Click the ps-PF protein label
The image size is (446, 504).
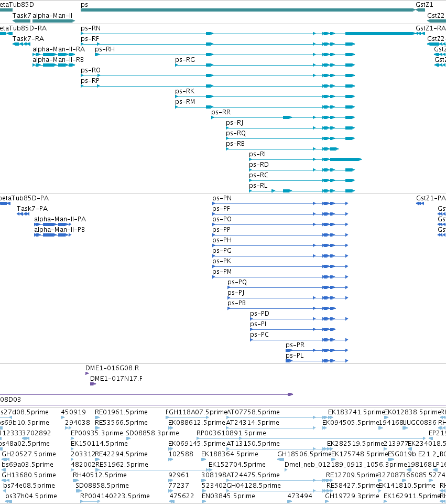(221, 209)
